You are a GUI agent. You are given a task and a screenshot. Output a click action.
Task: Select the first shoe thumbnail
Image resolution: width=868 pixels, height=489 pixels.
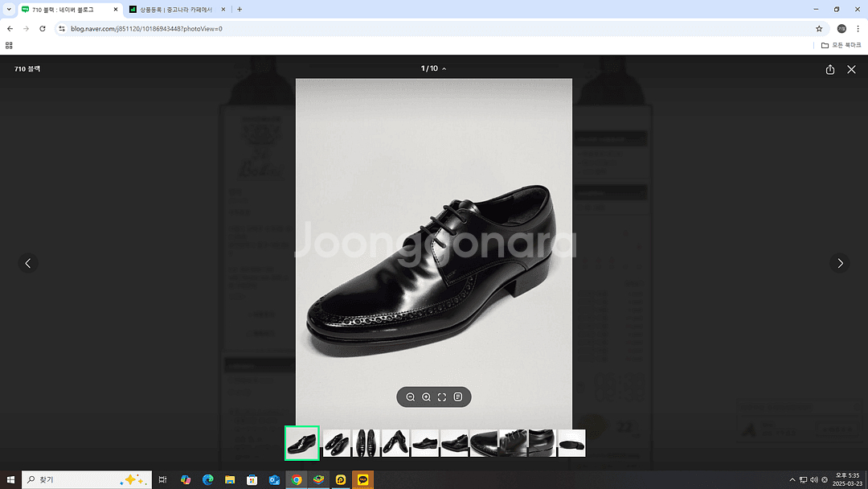[301, 443]
